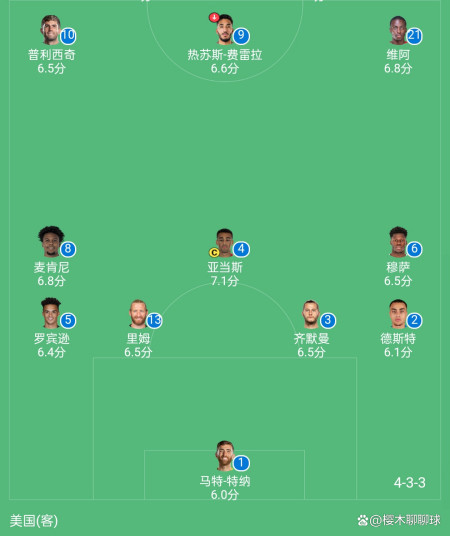Click the 热苏斯-费雷拉 name label
This screenshot has width=450, height=536.
[x=225, y=55]
